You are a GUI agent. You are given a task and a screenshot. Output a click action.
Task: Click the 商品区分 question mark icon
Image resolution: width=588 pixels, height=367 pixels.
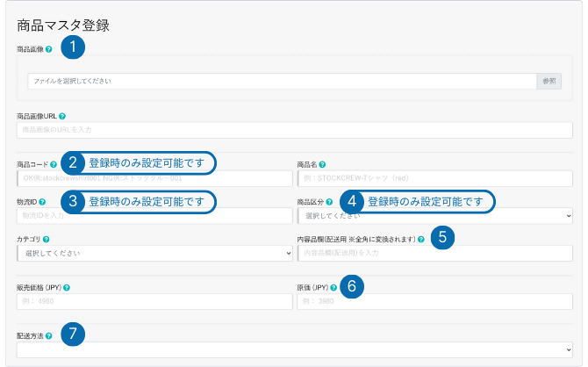click(328, 202)
